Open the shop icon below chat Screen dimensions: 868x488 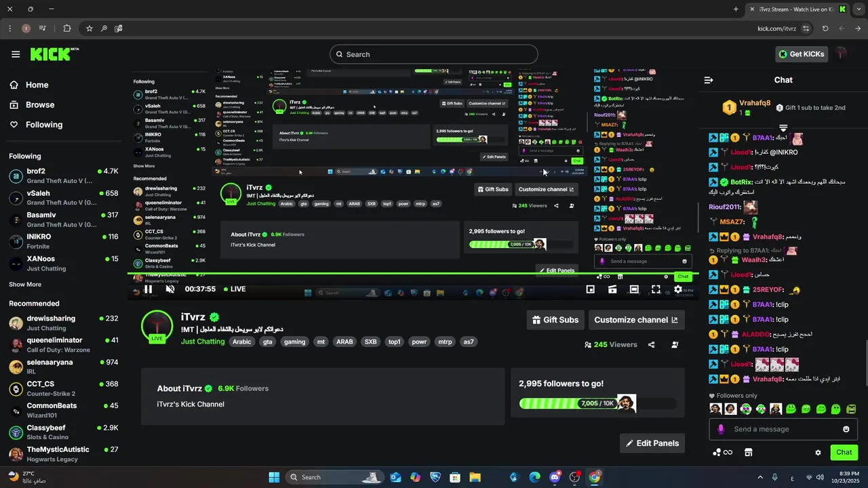point(749,452)
